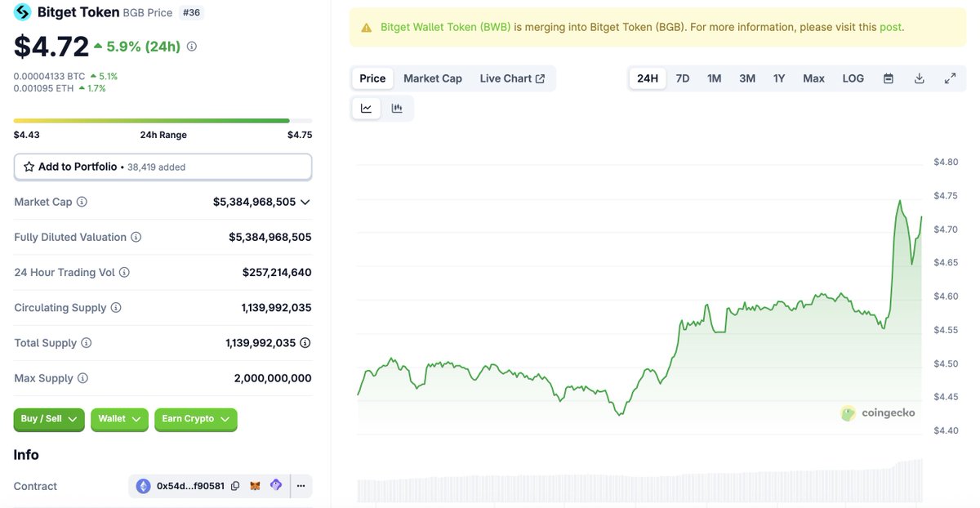The image size is (980, 508).
Task: Click the $4.75 range high label
Action: (x=300, y=135)
